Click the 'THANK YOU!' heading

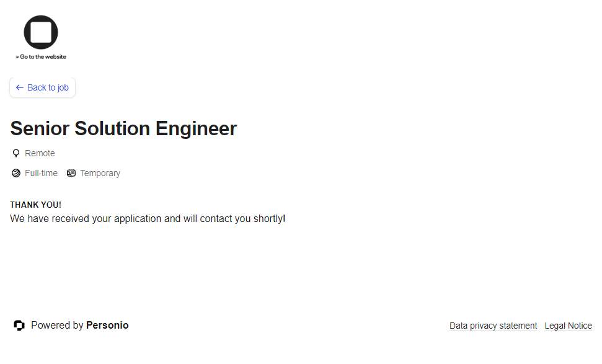35,205
